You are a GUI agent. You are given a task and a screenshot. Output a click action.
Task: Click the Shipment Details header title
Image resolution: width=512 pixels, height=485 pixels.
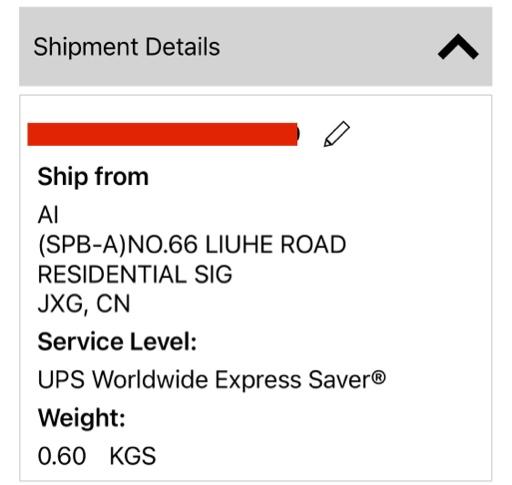(x=127, y=47)
